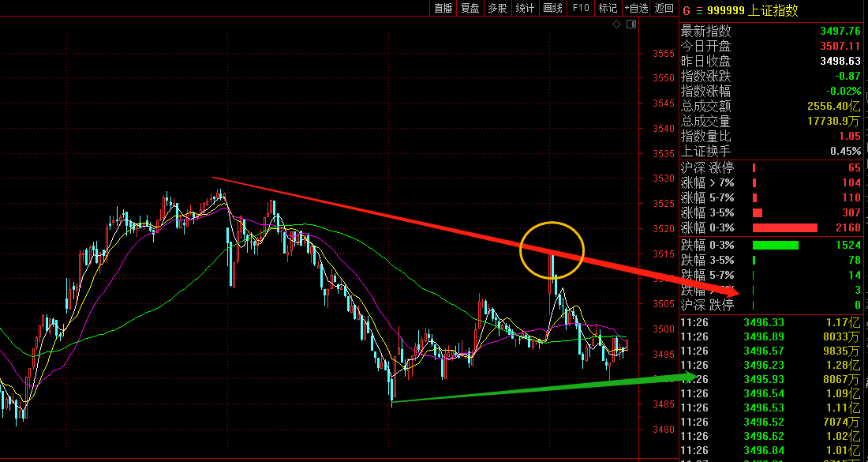Click the red G icon beside index code

(686, 10)
